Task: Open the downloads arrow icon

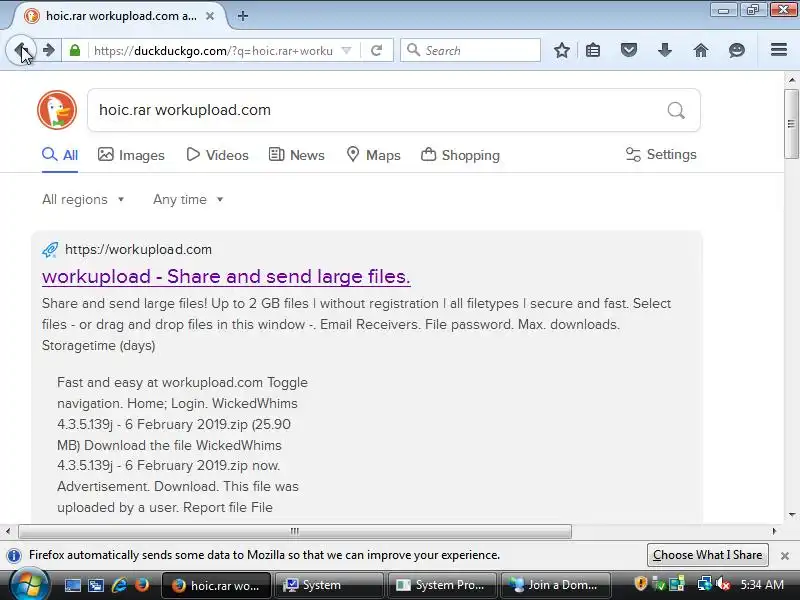Action: coord(664,50)
